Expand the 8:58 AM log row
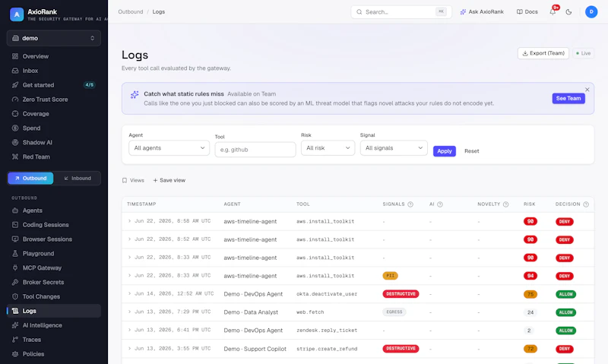The image size is (608, 364). 129,221
